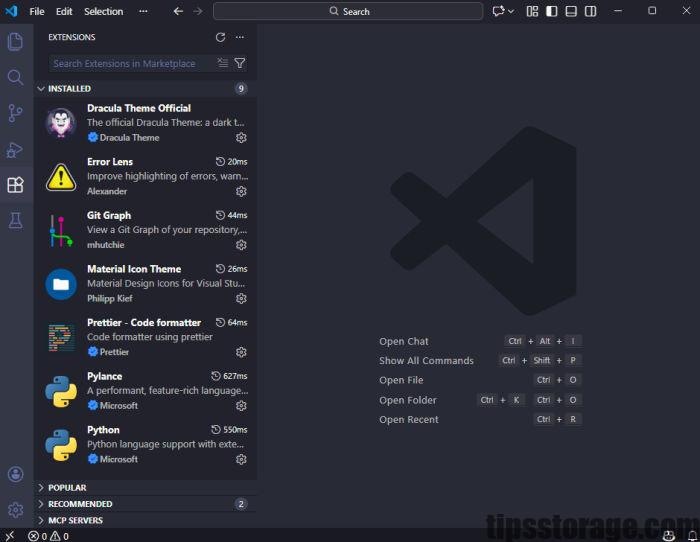Refresh the extensions list
The height and width of the screenshot is (542, 700).
220,37
